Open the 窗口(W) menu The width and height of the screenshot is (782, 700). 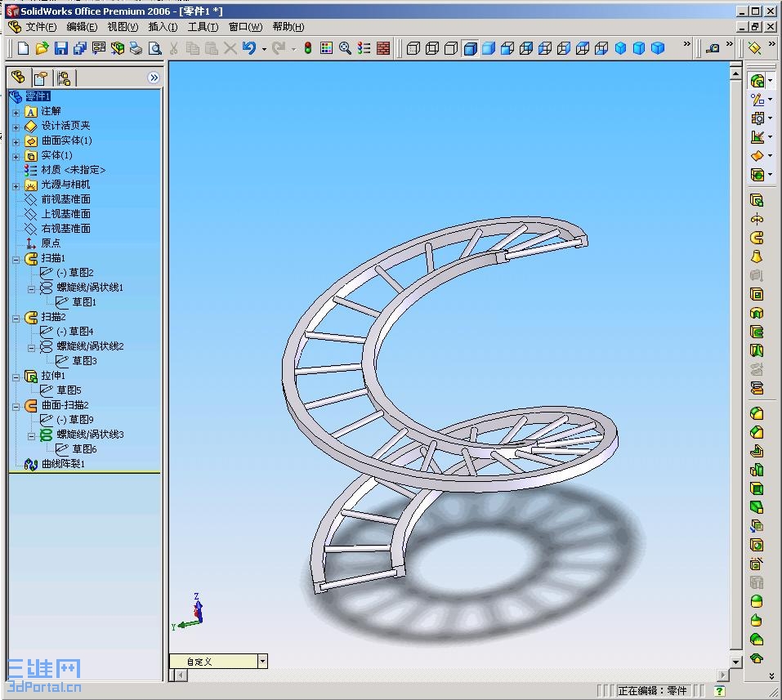pos(245,27)
